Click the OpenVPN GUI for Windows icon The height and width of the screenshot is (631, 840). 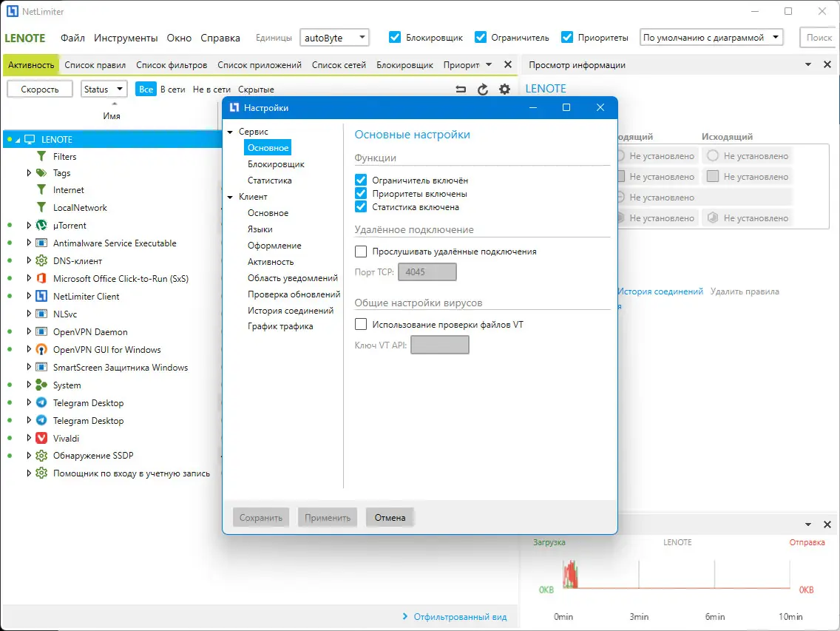[41, 349]
